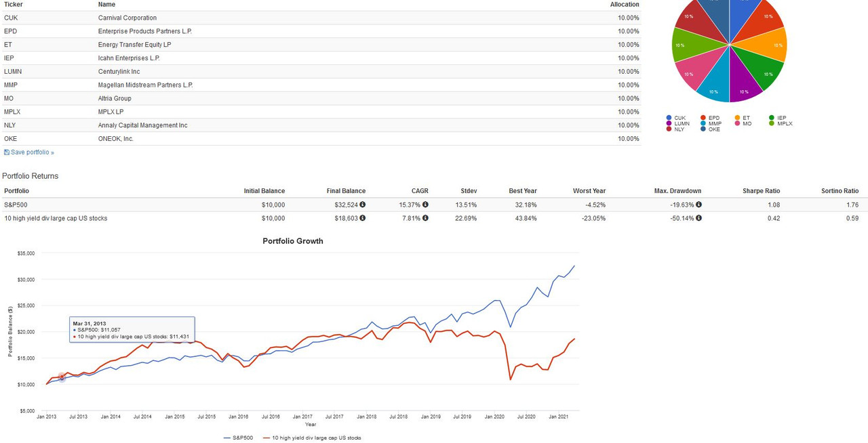Click info icon beside 15.37% CAGR
This screenshot has height=443, width=868.
[x=425, y=205]
